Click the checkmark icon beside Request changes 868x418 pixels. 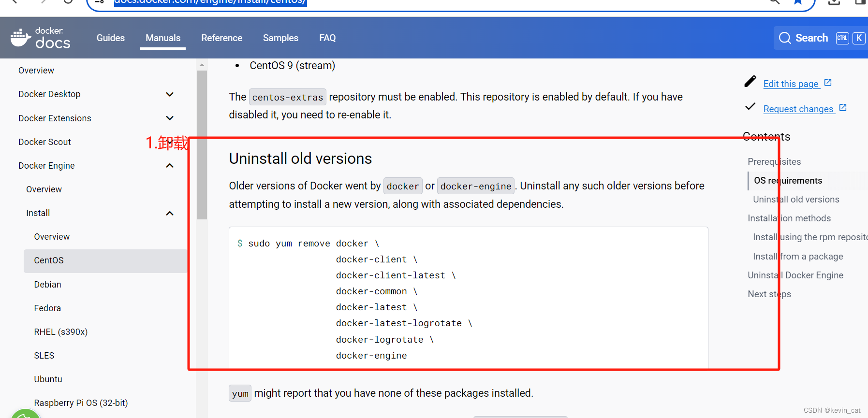coord(750,106)
